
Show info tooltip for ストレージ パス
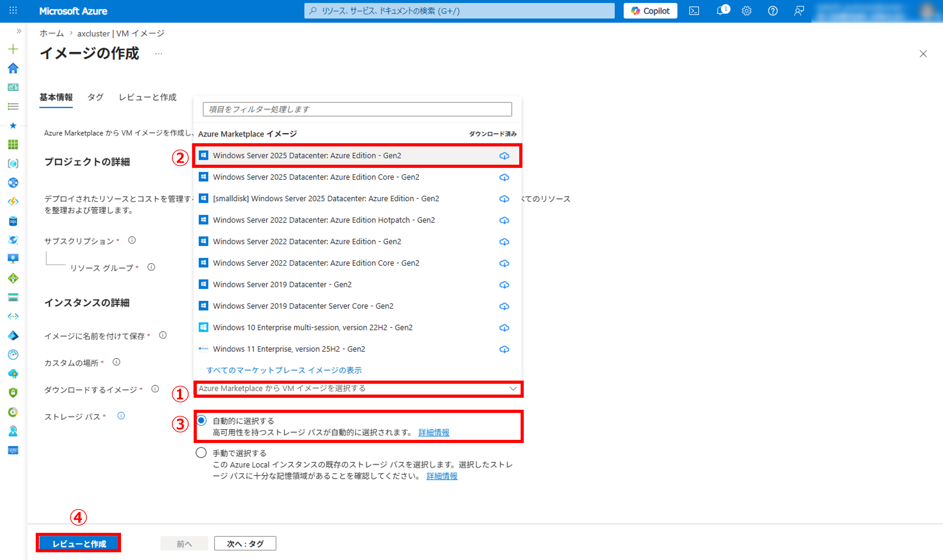[x=121, y=416]
